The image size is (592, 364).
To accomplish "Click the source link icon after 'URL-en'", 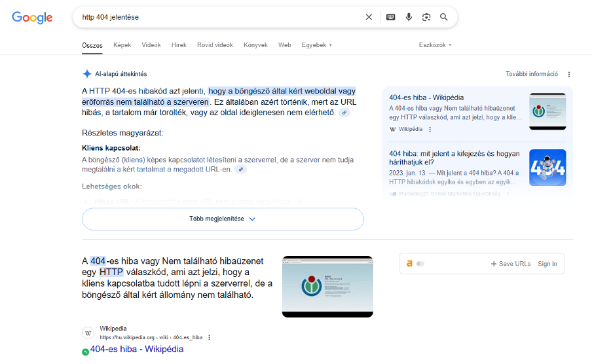I will point(240,170).
